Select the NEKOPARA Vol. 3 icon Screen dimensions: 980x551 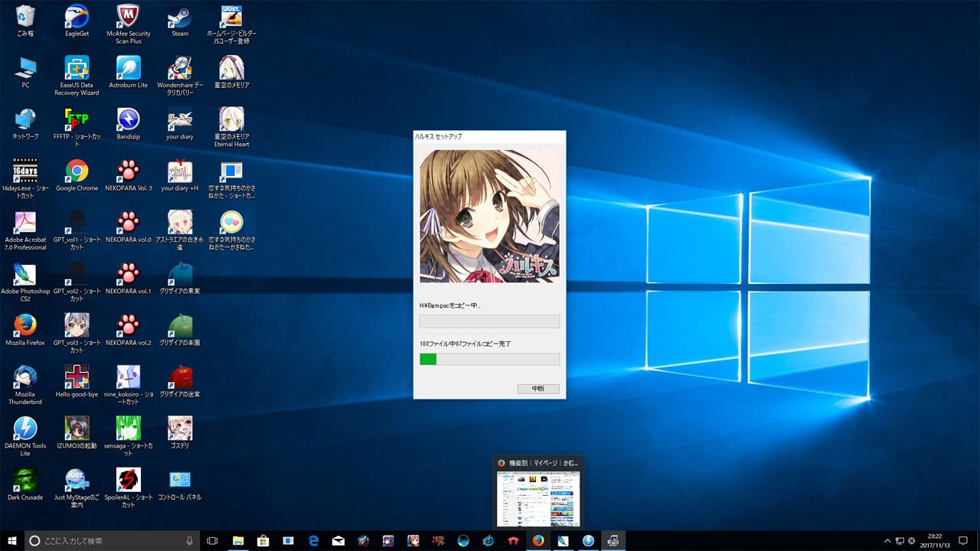(x=128, y=175)
